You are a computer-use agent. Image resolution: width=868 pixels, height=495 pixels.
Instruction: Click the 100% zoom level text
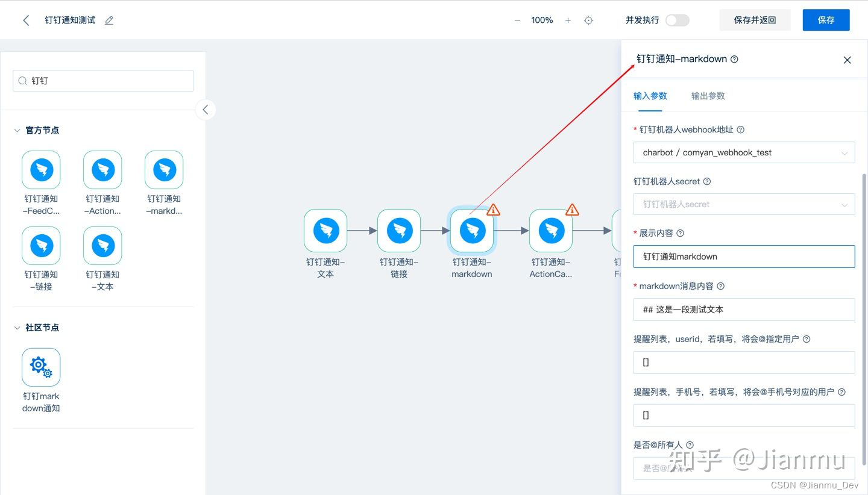pos(542,20)
